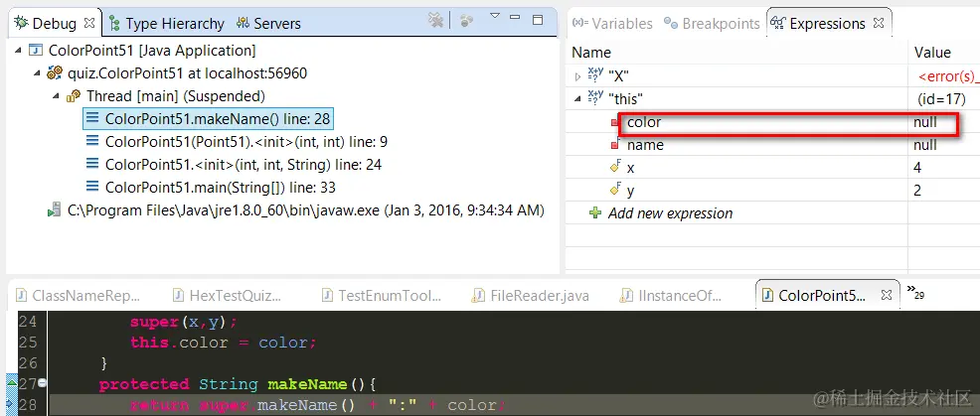Viewport: 980px width, 416px height.
Task: Close the ColorPoint5... editor tab
Action: pos(887,294)
